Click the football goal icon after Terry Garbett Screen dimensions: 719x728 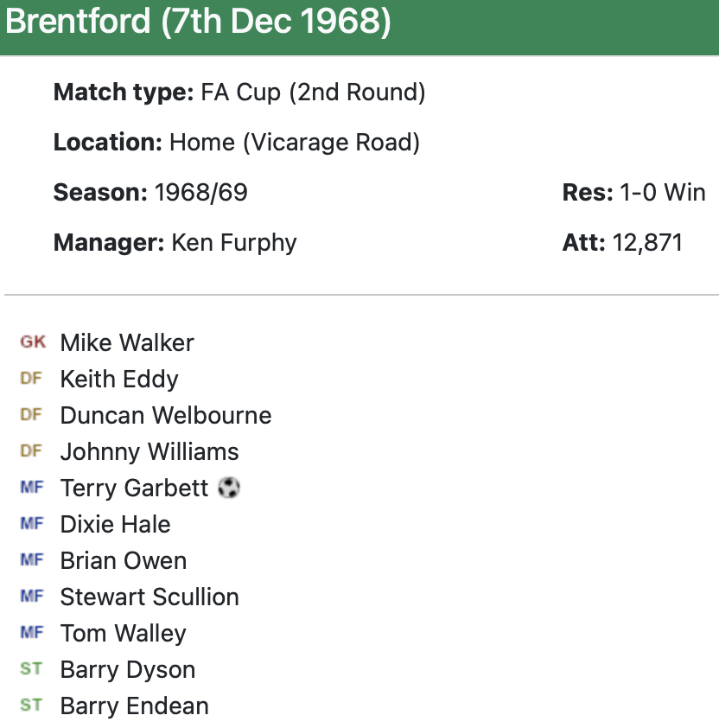[229, 488]
